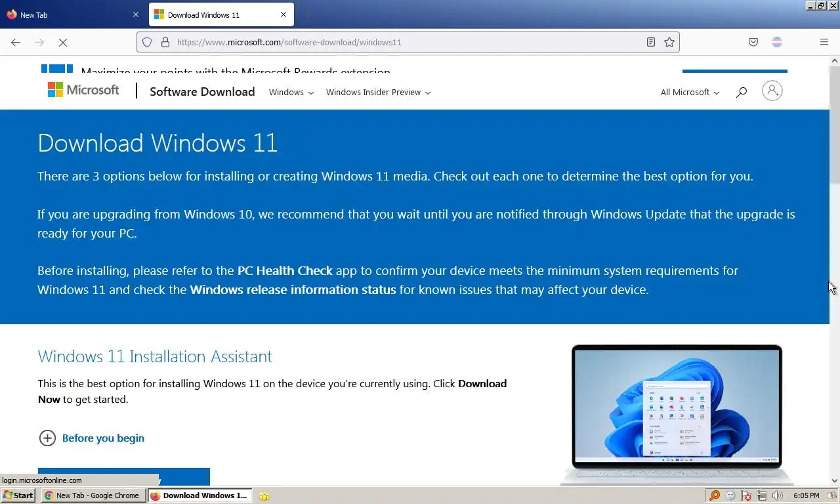
Task: Click the Download Windows 11 Firefox taskbar button
Action: [x=199, y=495]
